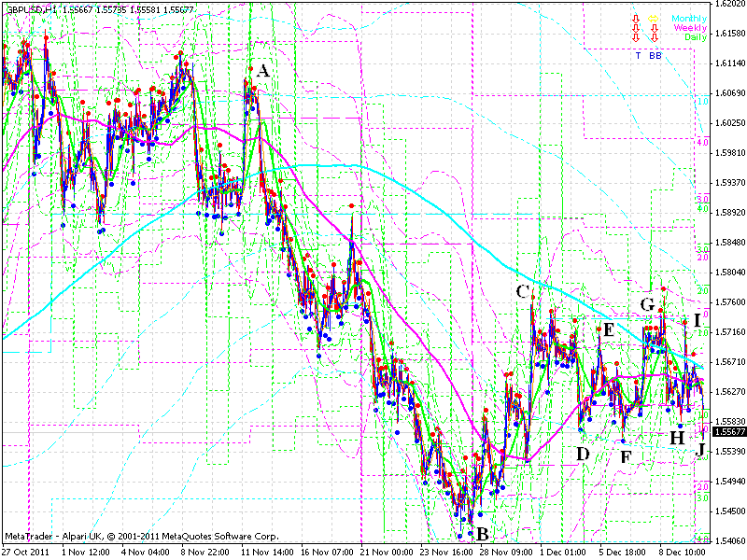The image size is (747, 560).
Task: Click swing low label J
Action: coord(701,449)
